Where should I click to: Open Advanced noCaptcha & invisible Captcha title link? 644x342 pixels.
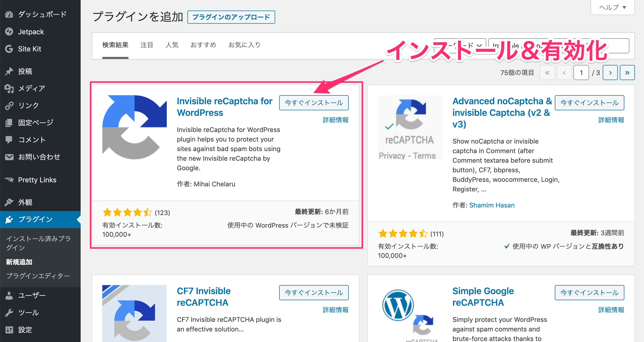click(502, 113)
